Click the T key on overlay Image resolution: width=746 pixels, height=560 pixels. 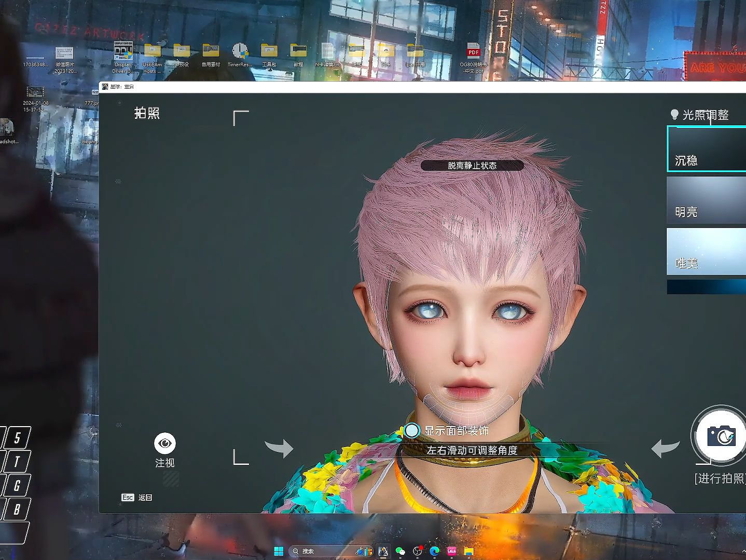tap(17, 461)
